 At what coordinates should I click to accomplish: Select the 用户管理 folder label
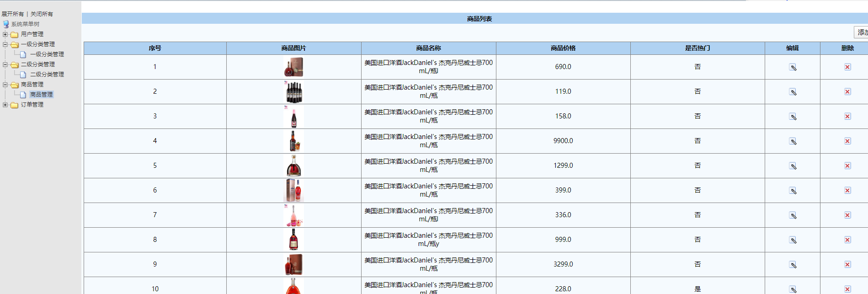click(32, 34)
